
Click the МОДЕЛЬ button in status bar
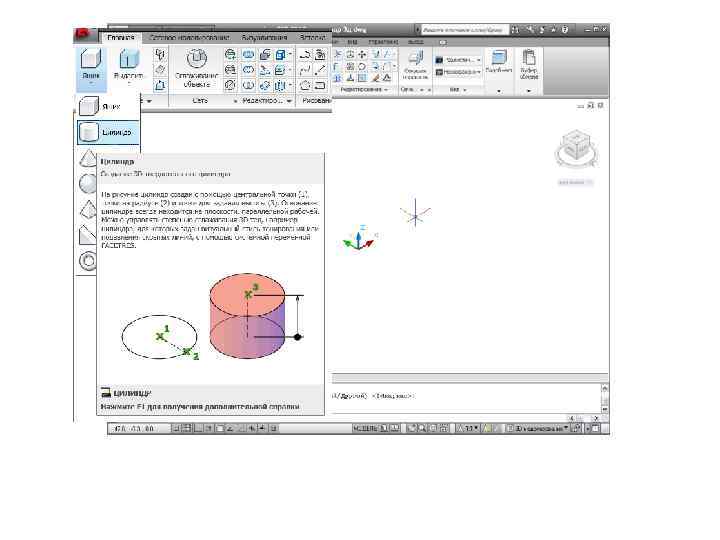(x=365, y=428)
